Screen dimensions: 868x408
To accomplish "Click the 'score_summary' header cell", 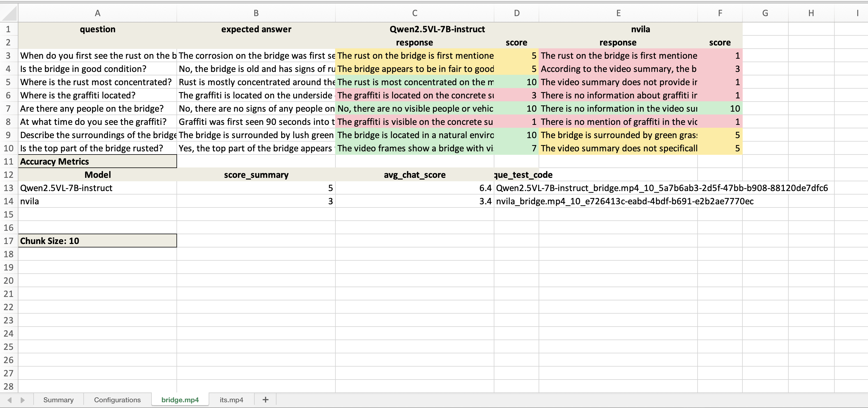I will [256, 175].
